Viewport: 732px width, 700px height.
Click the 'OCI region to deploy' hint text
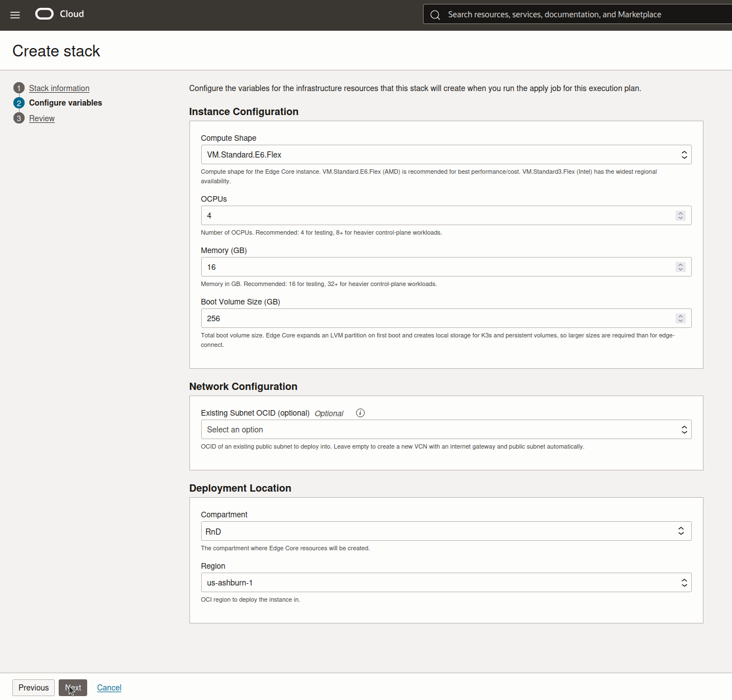(250, 599)
